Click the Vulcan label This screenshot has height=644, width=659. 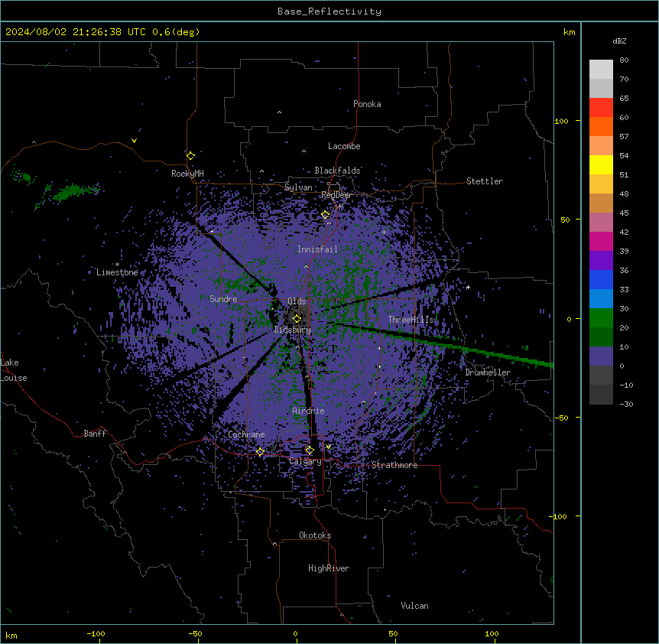point(415,606)
